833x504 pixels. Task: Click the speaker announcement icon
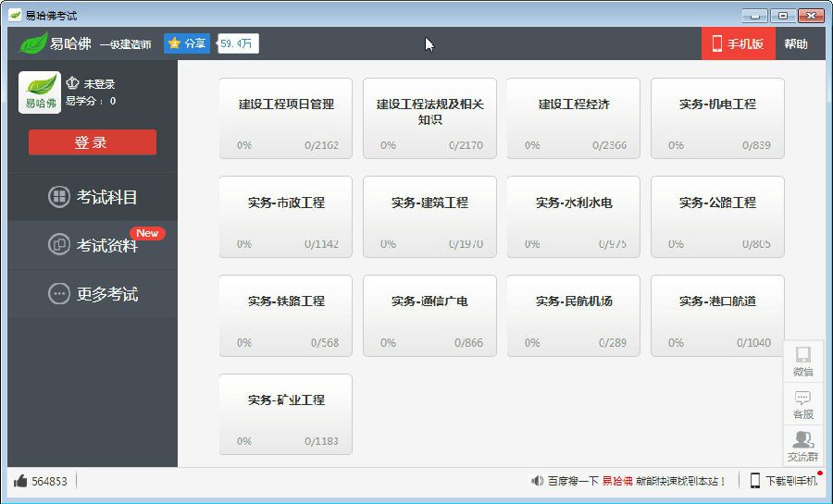pyautogui.click(x=537, y=481)
